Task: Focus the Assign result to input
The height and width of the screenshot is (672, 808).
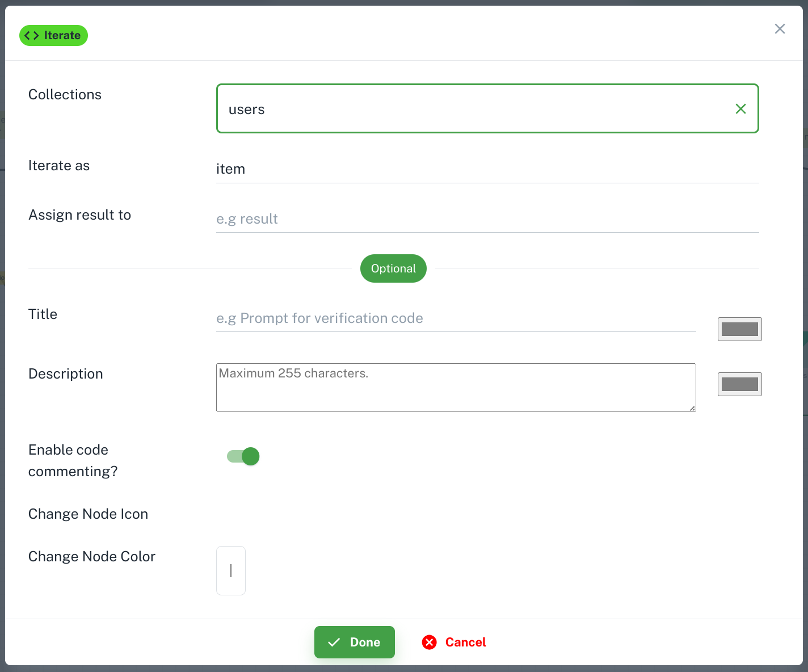Action: click(487, 219)
